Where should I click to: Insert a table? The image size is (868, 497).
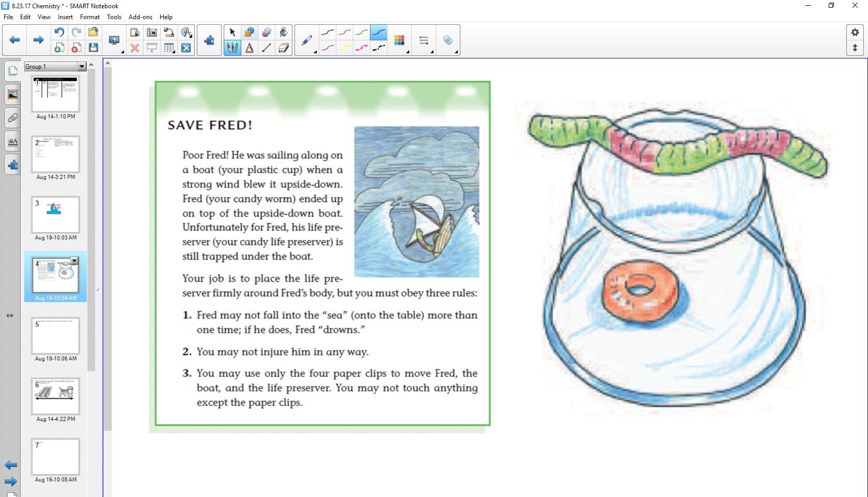coord(168,48)
